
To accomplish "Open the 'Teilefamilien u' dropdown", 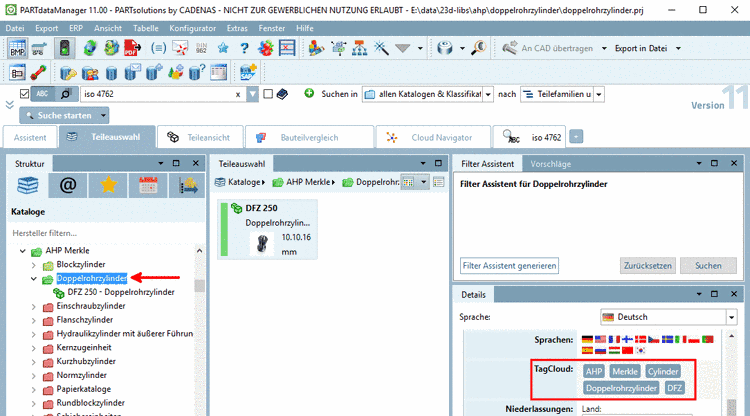I will [599, 94].
